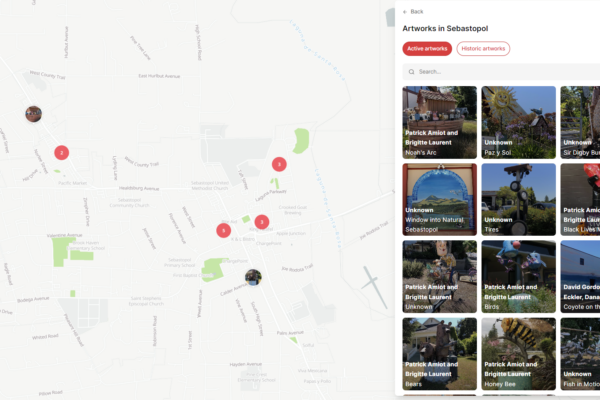Screen dimensions: 600x400
Task: Click map cluster marker labeled 2
Action: click(62, 153)
